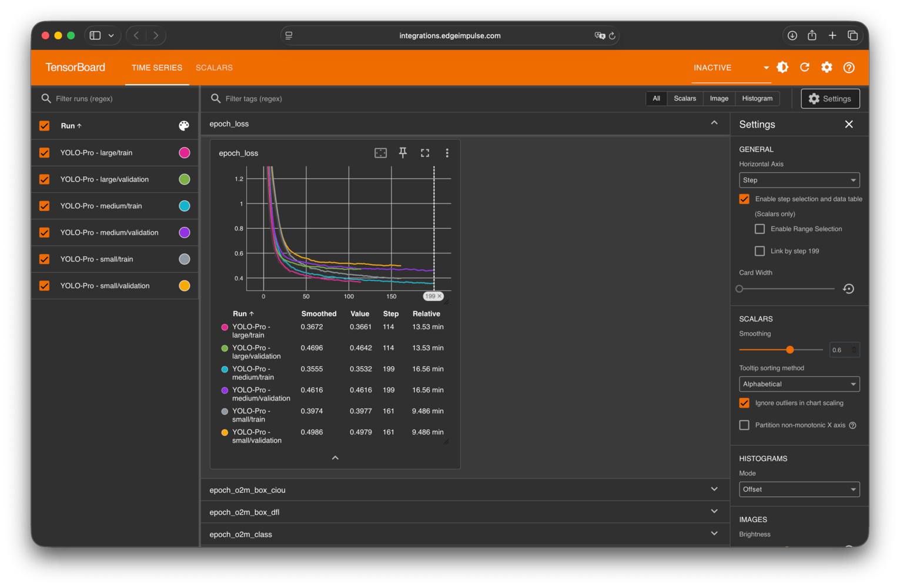The image size is (900, 588).
Task: Open Horizontal Axis Step dropdown
Action: point(799,180)
